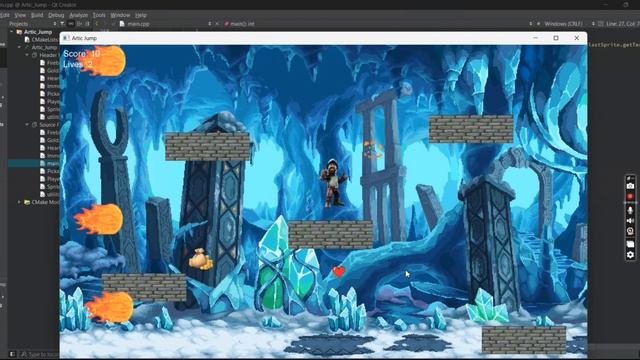
Task: Select Heart... file under Header Files
Action: pyautogui.click(x=49, y=78)
